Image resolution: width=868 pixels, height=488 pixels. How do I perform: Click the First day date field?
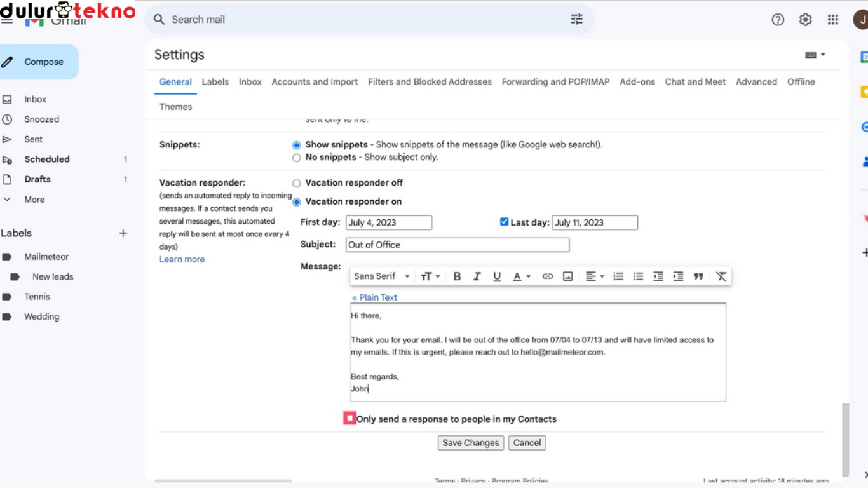click(389, 222)
